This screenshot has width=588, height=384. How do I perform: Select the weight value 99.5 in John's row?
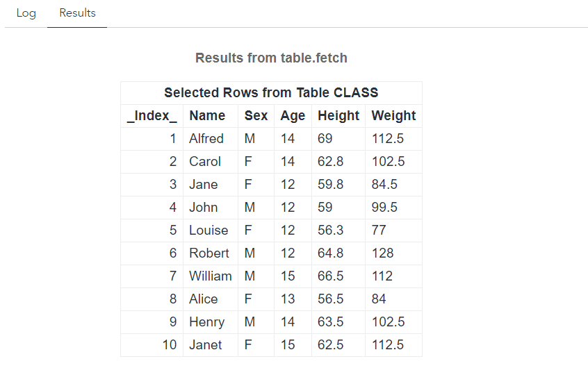click(x=384, y=208)
